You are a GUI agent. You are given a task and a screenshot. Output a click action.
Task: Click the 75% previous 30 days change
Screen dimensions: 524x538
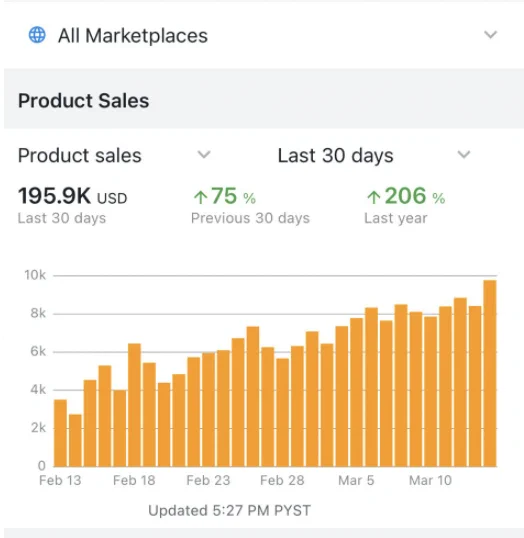[x=224, y=196]
